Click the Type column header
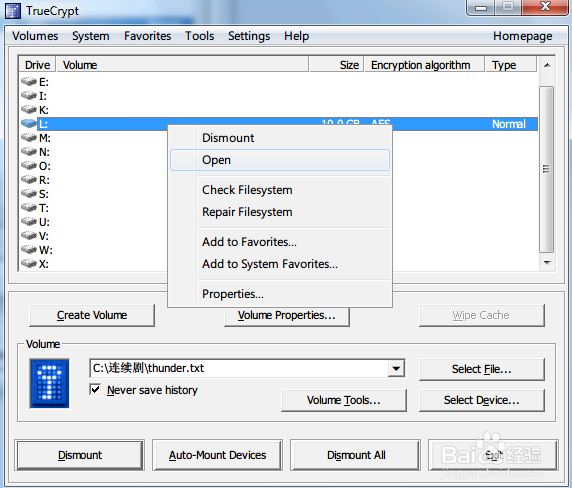 [x=511, y=65]
